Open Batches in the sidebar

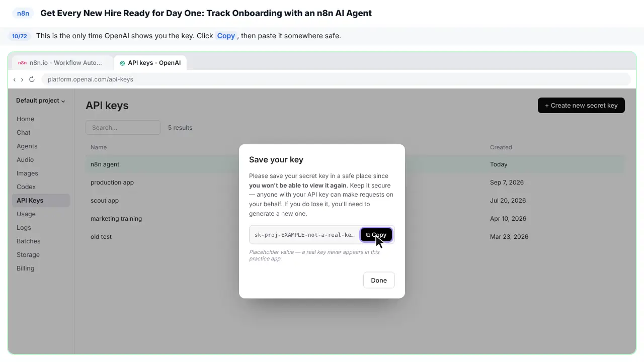point(41,241)
